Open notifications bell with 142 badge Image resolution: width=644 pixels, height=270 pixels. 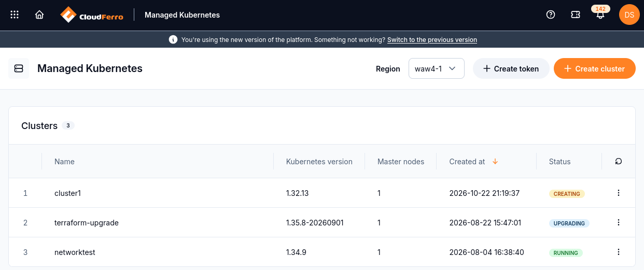(600, 14)
